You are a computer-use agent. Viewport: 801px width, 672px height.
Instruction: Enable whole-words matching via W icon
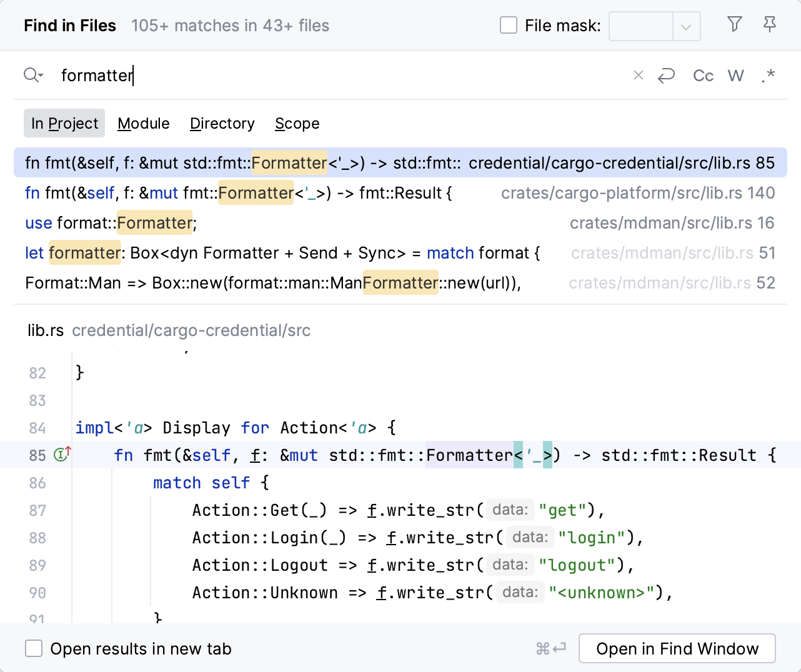click(x=736, y=75)
